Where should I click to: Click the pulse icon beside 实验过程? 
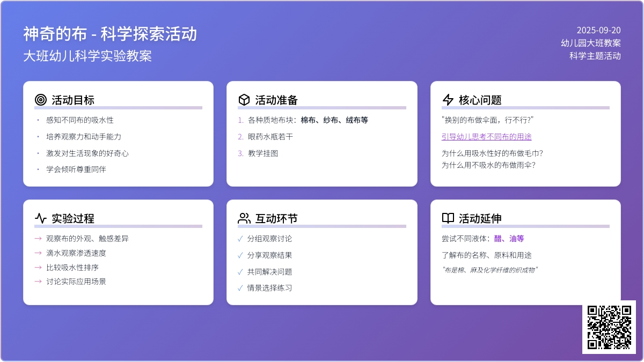coord(41,218)
